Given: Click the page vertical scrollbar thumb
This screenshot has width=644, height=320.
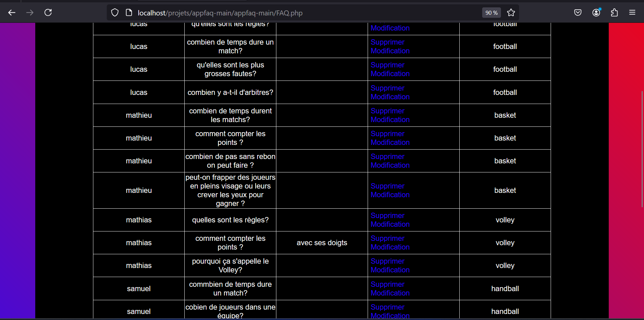Looking at the screenshot, I should [x=642, y=149].
